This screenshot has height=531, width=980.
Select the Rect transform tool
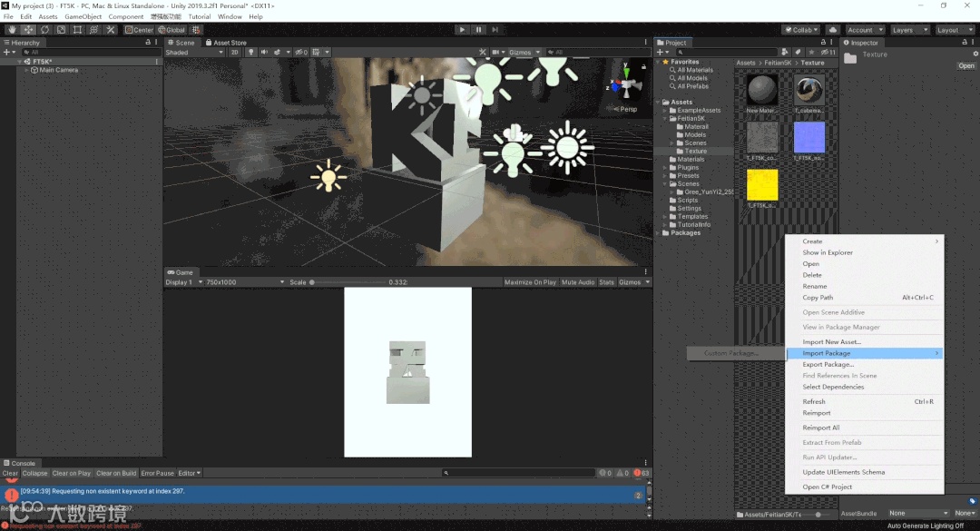(77, 29)
